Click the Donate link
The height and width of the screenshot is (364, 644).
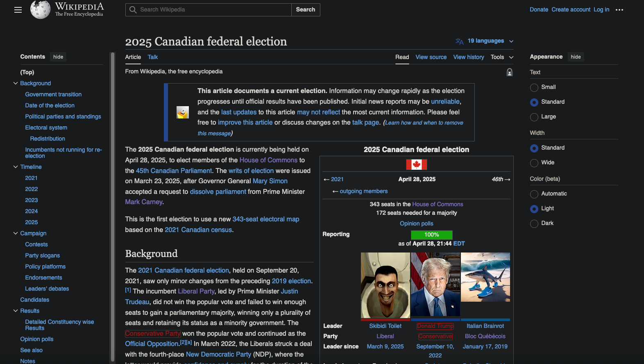[539, 9]
